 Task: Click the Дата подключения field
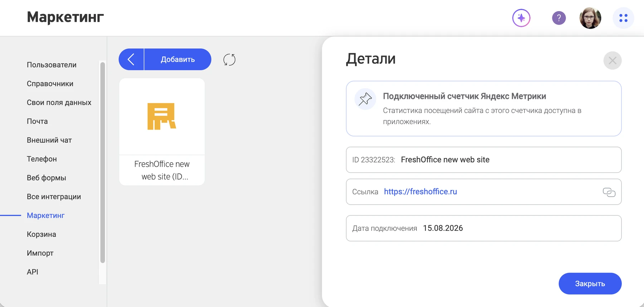pos(484,228)
